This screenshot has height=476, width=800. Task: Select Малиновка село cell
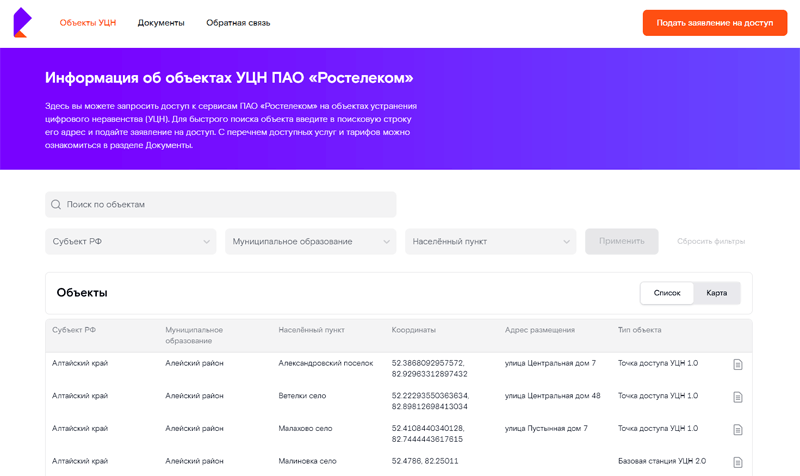tap(307, 461)
